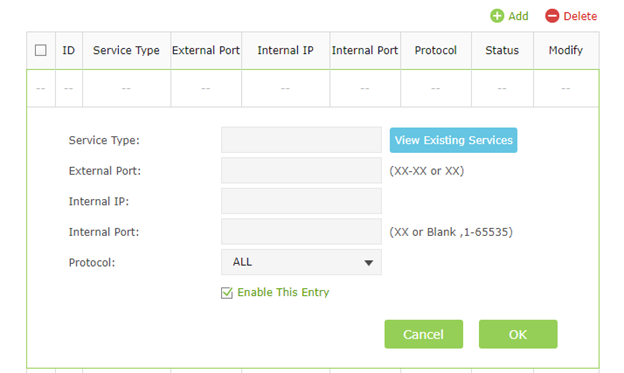
Task: Click the Cancel button
Action: click(423, 334)
